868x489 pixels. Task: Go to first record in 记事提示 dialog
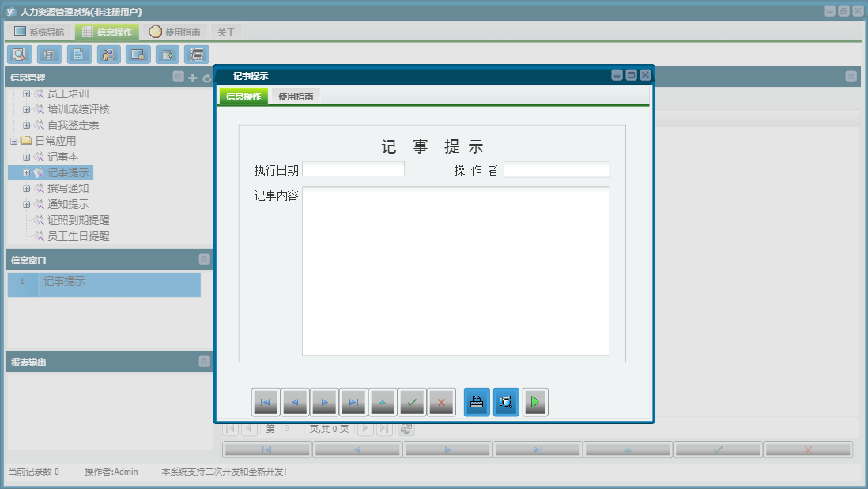265,402
